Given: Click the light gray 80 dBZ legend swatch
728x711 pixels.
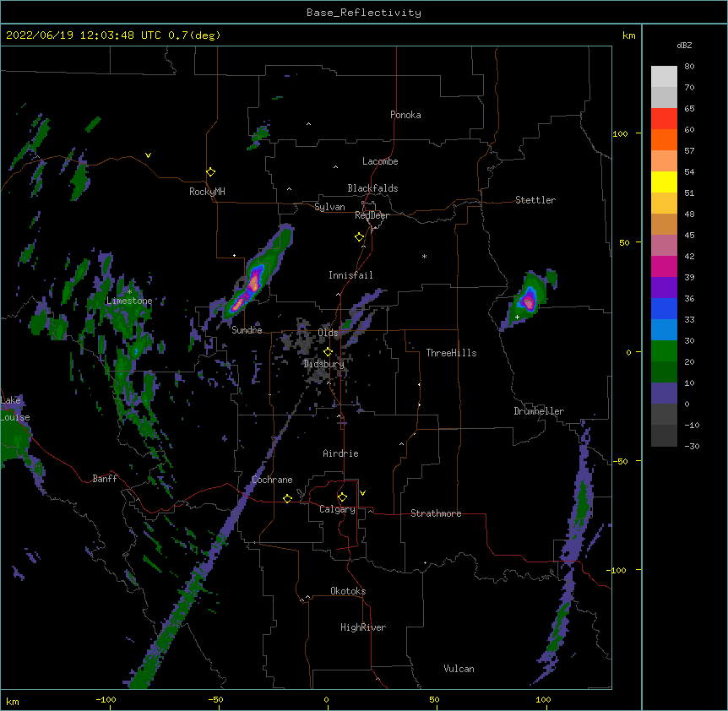Looking at the screenshot, I should [x=664, y=77].
